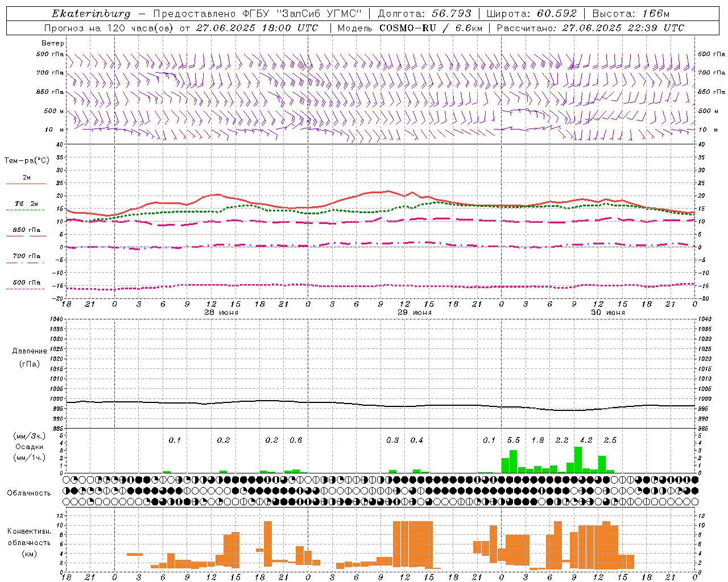Click the red solid '2м' legend line

click(26, 184)
